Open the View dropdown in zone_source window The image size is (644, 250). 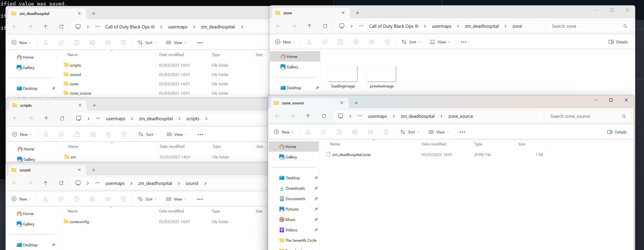coord(439,132)
